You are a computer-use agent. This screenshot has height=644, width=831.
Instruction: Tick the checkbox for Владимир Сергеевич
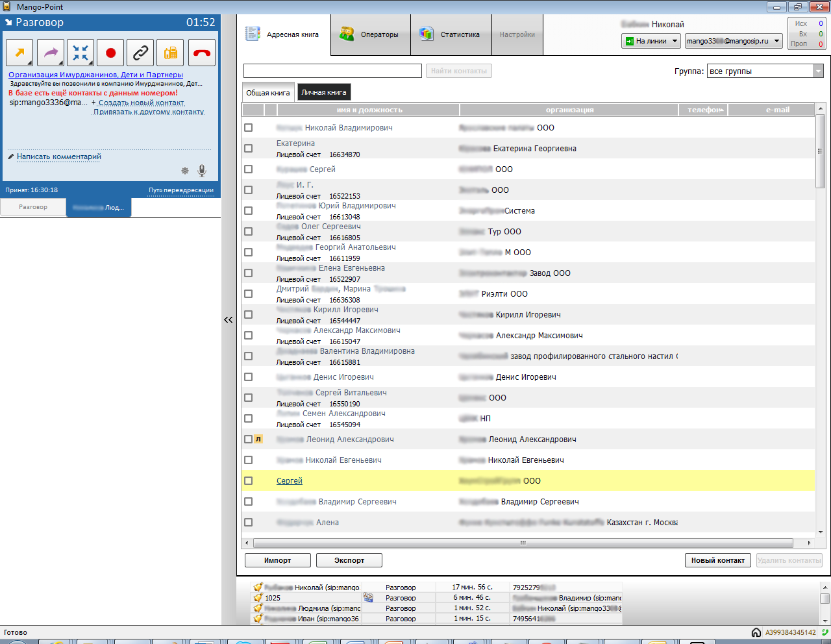tap(248, 502)
